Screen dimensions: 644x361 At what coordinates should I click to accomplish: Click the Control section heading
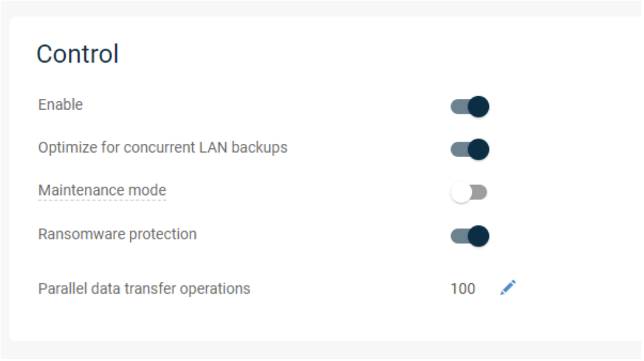click(x=77, y=54)
